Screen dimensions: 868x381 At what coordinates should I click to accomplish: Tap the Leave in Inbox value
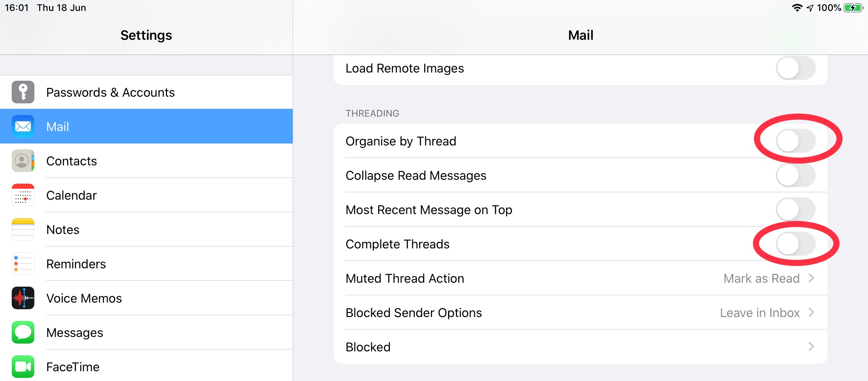[759, 313]
